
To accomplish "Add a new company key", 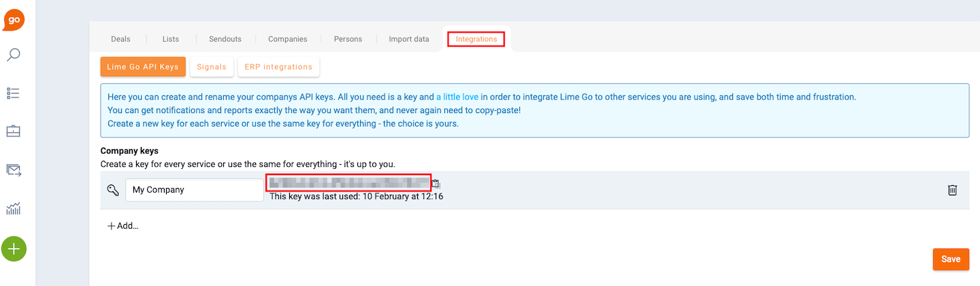I will click(123, 225).
